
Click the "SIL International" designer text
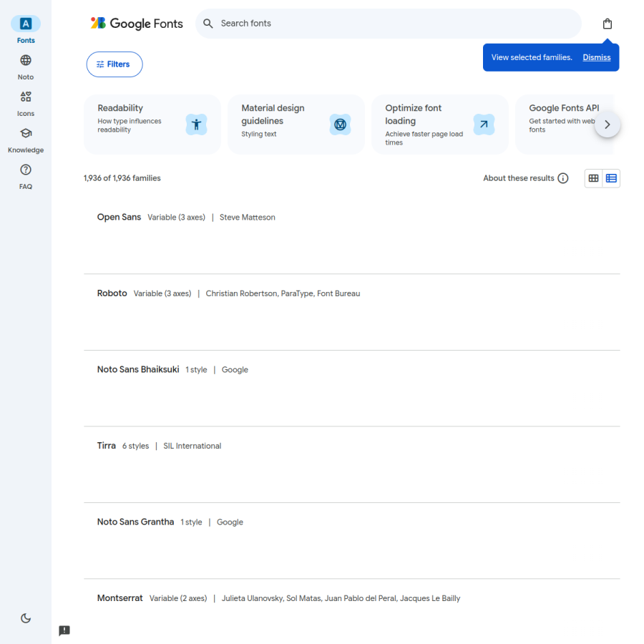(x=192, y=446)
